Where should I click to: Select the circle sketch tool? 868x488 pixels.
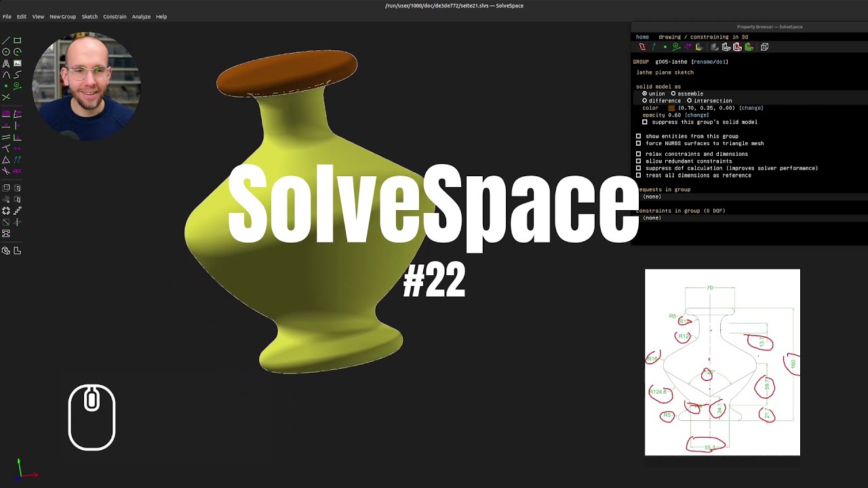6,52
